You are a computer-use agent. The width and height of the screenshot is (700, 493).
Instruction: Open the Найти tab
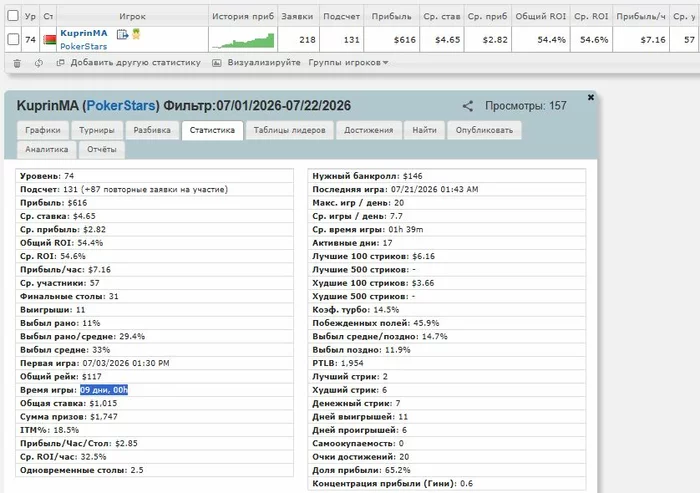[424, 130]
